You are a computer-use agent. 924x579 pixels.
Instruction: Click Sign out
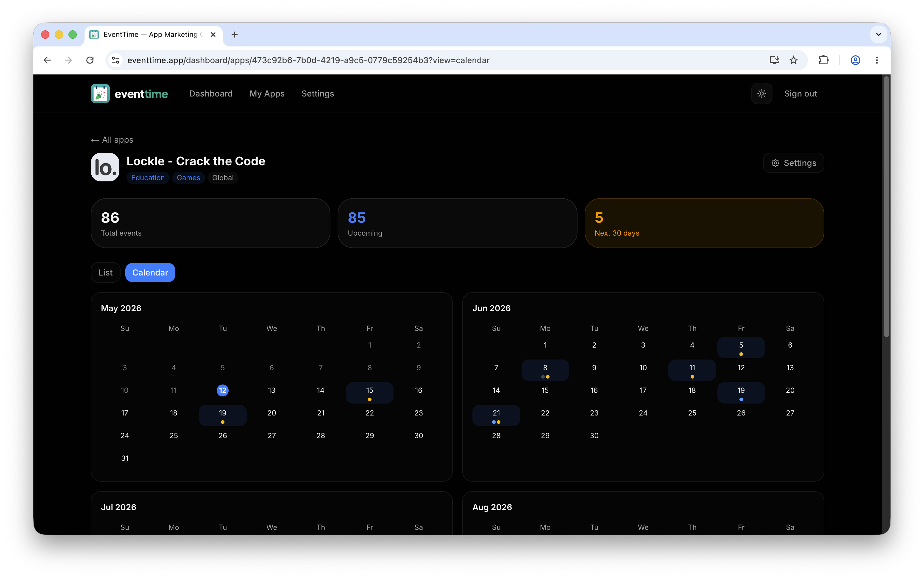[800, 94]
